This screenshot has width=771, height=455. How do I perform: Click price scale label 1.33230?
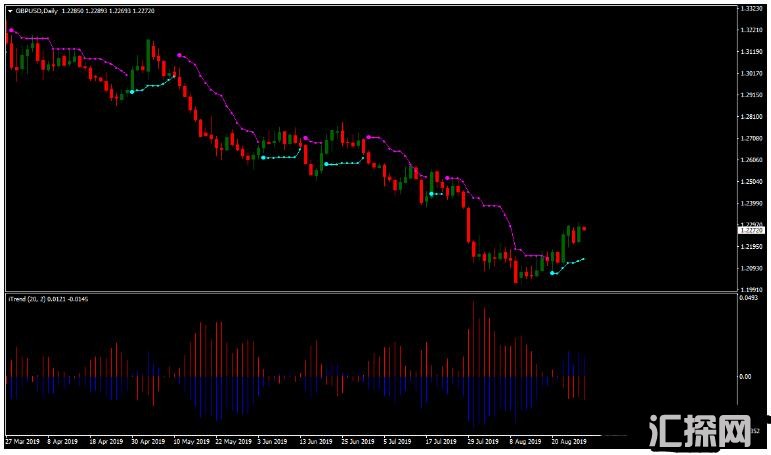[x=752, y=8]
